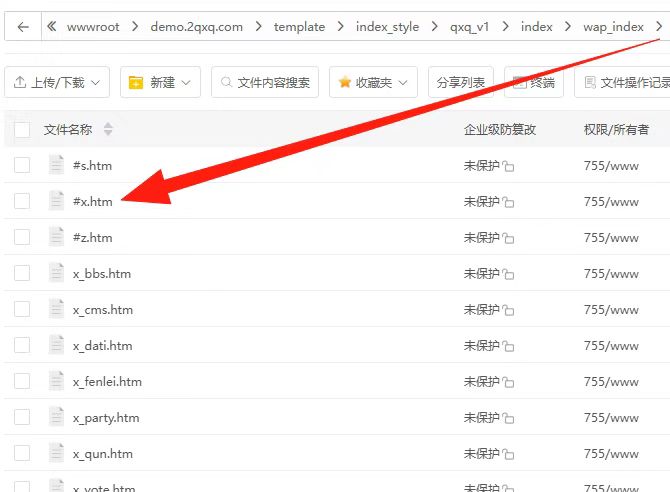Open the 上传/下载 dropdown
This screenshot has height=492, width=670.
[x=58, y=83]
